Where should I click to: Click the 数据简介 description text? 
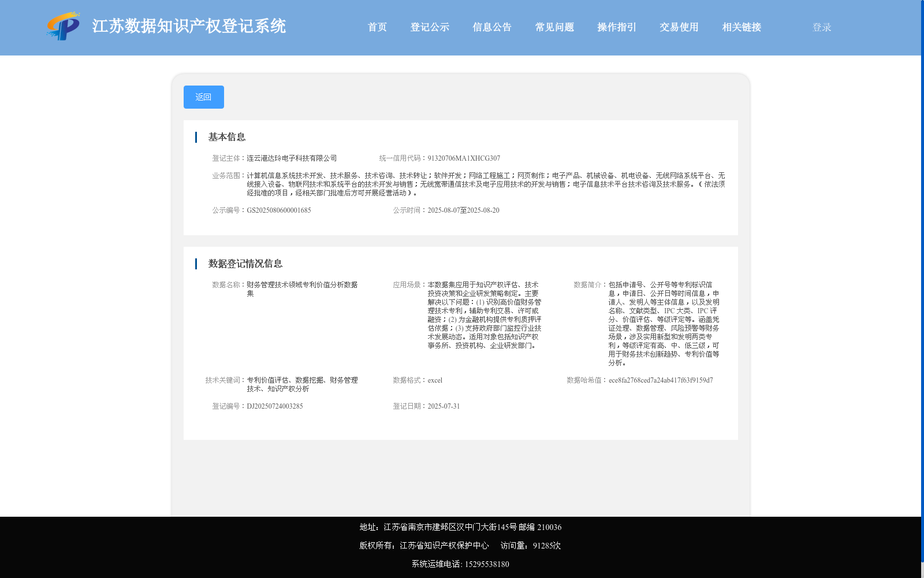tap(664, 324)
